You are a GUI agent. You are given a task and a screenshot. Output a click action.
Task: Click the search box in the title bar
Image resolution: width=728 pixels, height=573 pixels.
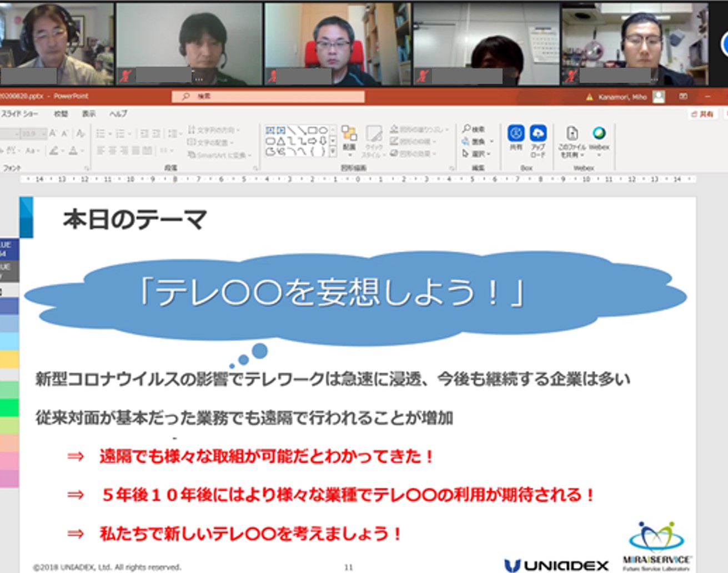(267, 96)
